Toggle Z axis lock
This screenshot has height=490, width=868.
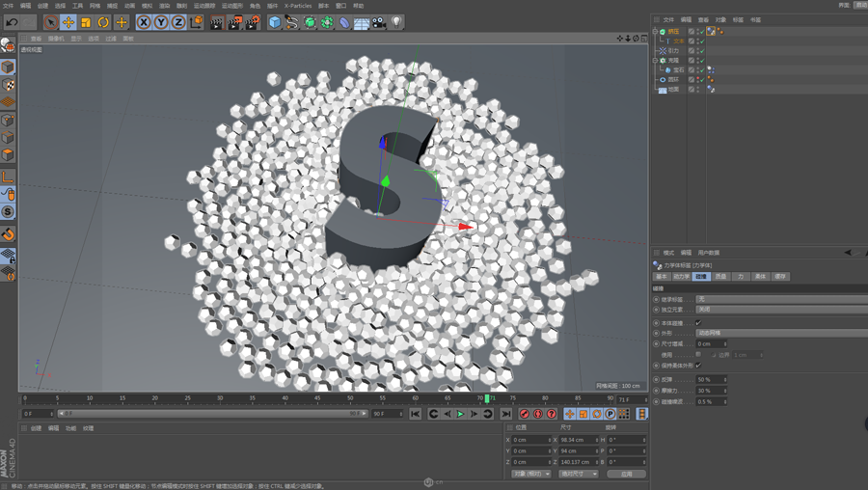pos(178,23)
